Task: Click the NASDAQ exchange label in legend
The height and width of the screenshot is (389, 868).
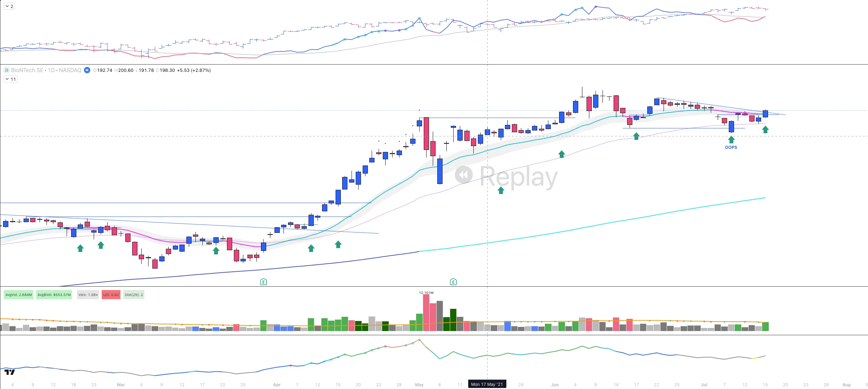Action: tap(70, 70)
